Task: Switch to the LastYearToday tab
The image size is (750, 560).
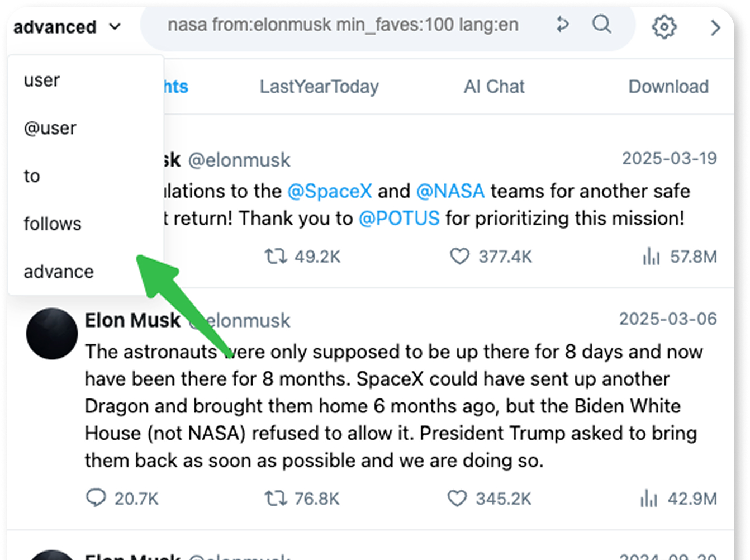Action: point(319,87)
